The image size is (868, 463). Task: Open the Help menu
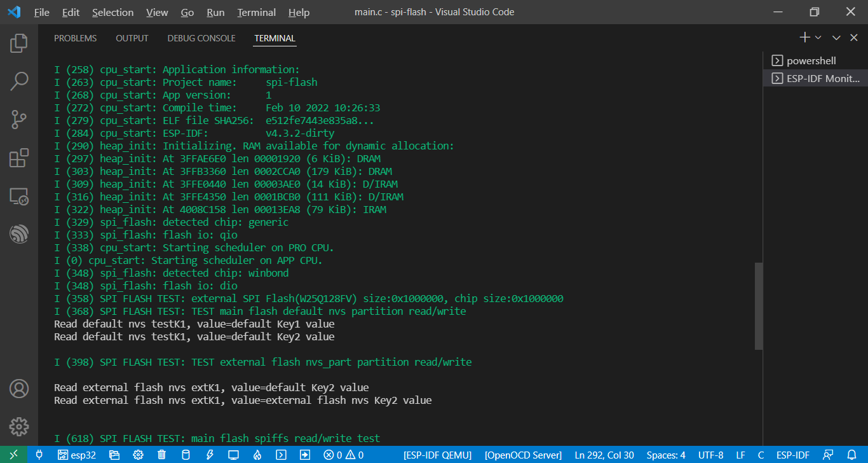pyautogui.click(x=299, y=12)
